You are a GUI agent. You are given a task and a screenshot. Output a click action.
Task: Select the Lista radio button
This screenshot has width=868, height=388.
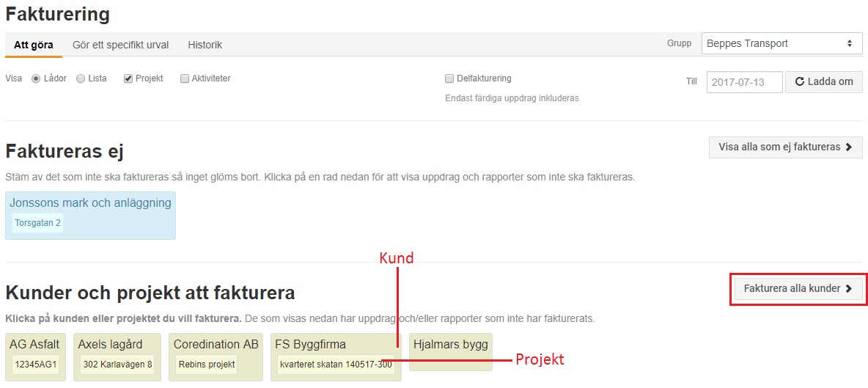(80, 78)
